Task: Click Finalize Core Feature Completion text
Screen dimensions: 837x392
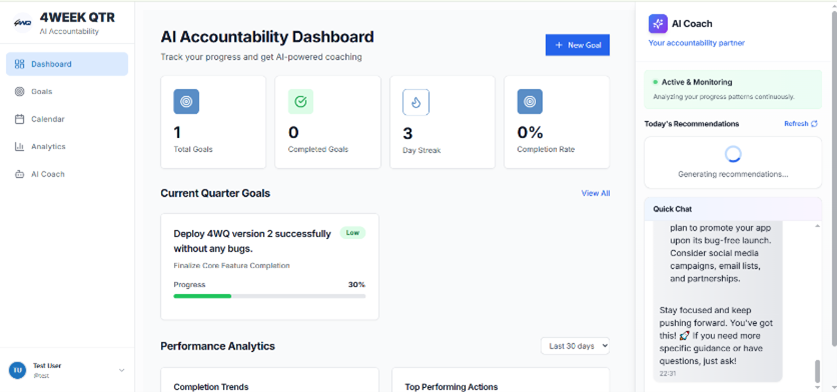Action: pyautogui.click(x=232, y=265)
